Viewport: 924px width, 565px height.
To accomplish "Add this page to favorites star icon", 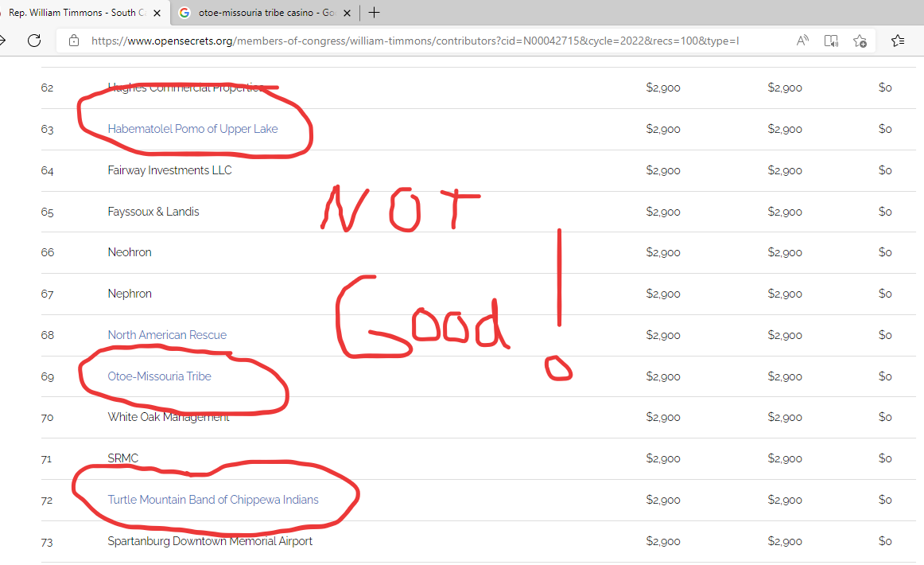I will tap(860, 41).
